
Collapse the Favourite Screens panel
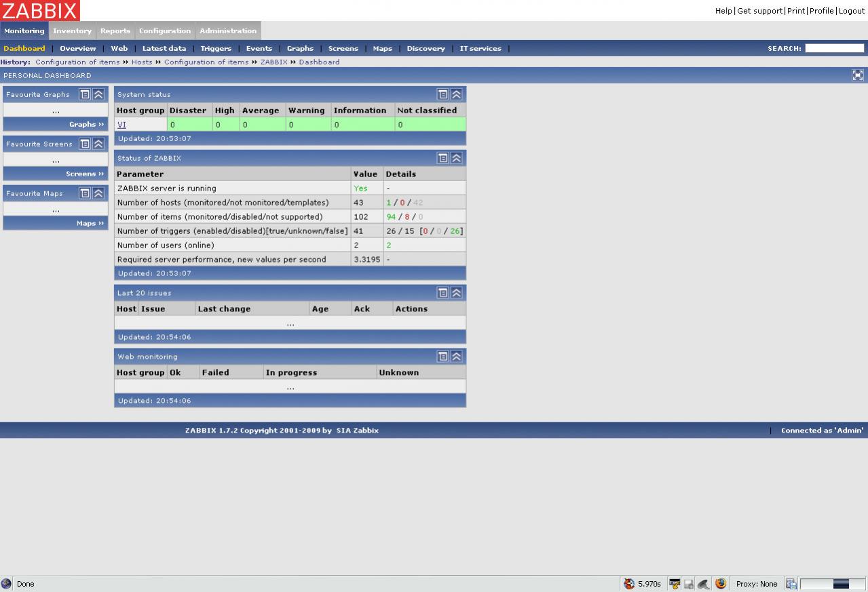[98, 144]
